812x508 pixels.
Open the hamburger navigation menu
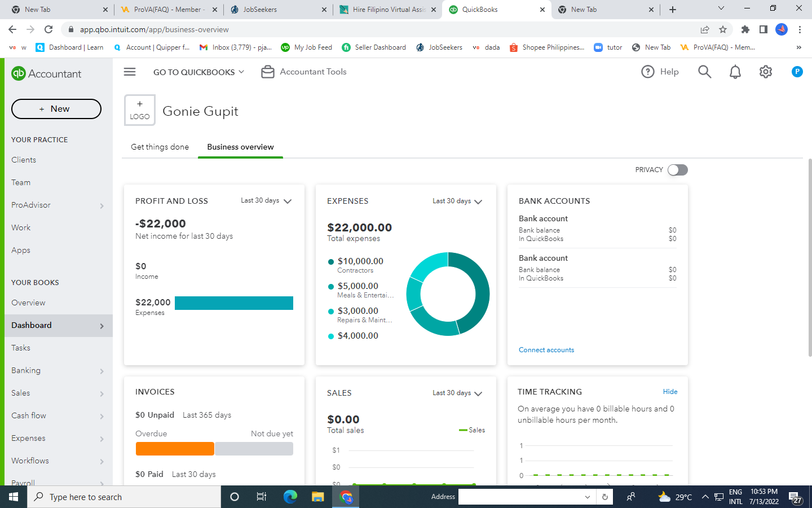tap(130, 72)
